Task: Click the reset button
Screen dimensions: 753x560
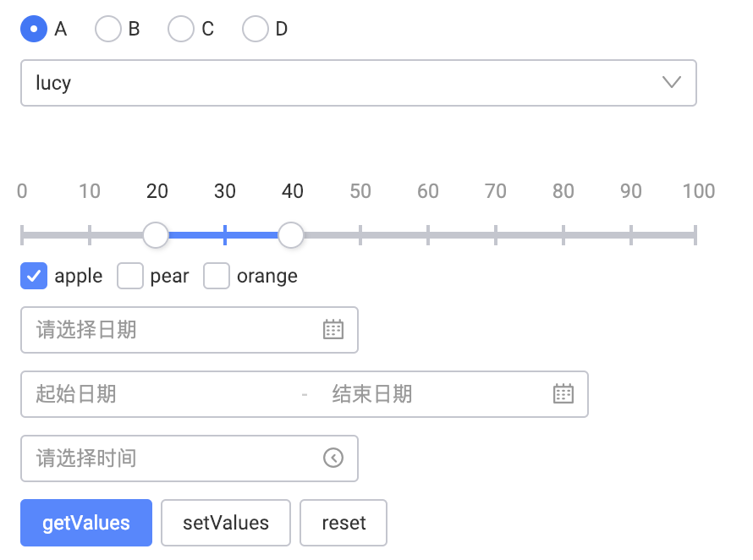Action: (x=344, y=523)
